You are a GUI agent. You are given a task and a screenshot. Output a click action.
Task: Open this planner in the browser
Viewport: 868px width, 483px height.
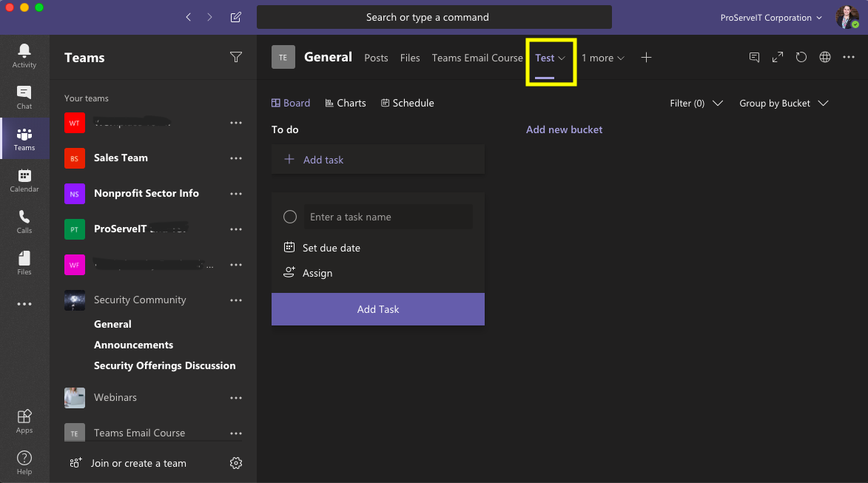tap(825, 57)
